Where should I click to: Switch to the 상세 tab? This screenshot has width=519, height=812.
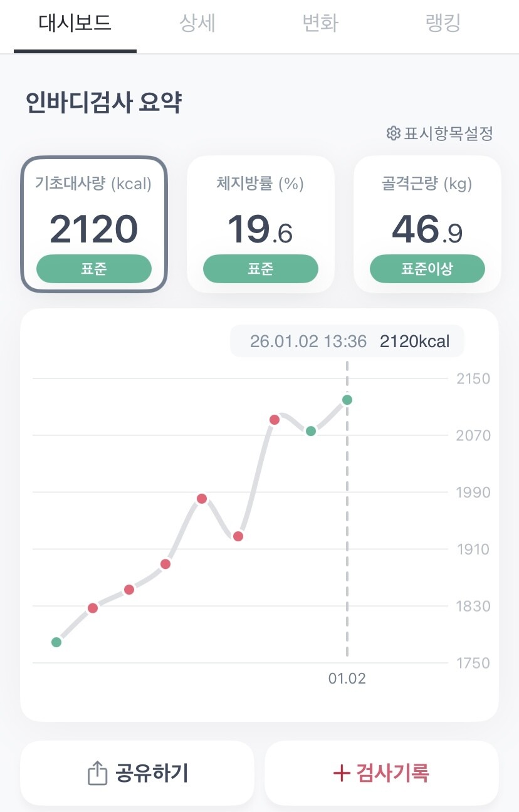(197, 24)
